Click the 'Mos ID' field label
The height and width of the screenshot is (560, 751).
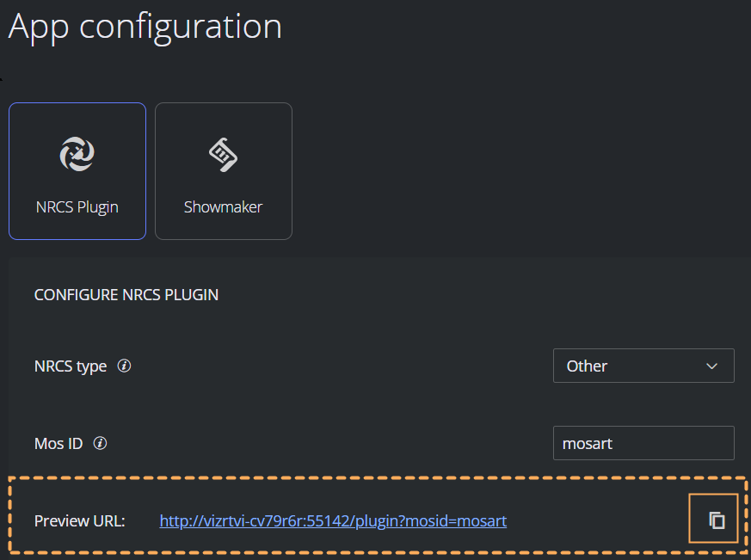point(58,444)
